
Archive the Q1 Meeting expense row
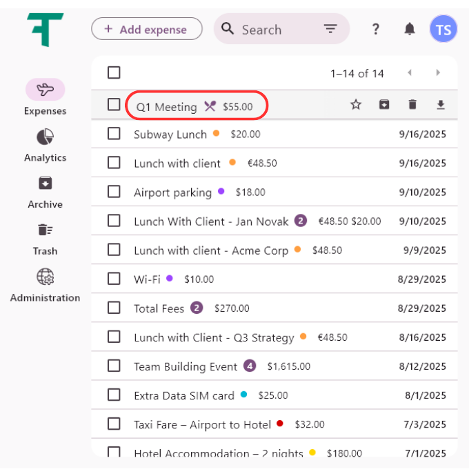click(x=384, y=105)
